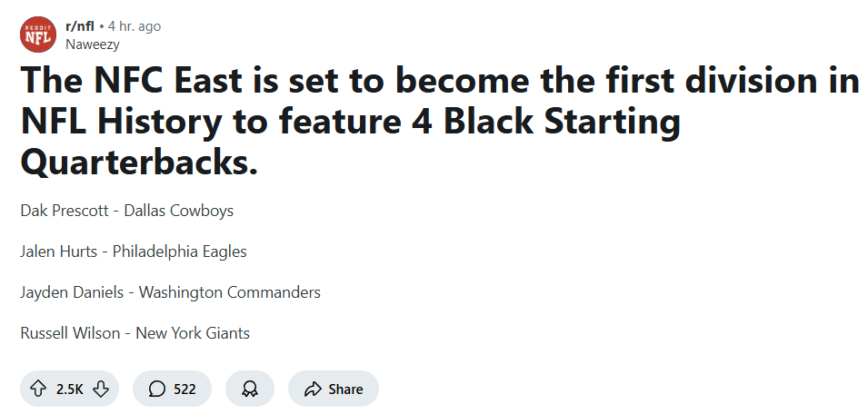Click the 'Philadelphia Eagles' team text
Screen dimensions: 868x414
(180, 251)
